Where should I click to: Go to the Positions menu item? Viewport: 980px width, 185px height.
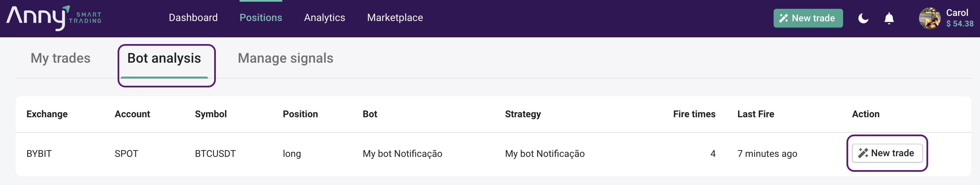pyautogui.click(x=261, y=18)
